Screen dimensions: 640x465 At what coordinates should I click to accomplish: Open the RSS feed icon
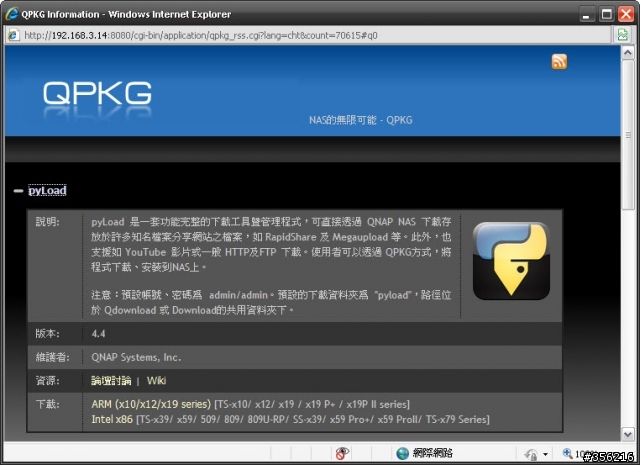pyautogui.click(x=559, y=62)
